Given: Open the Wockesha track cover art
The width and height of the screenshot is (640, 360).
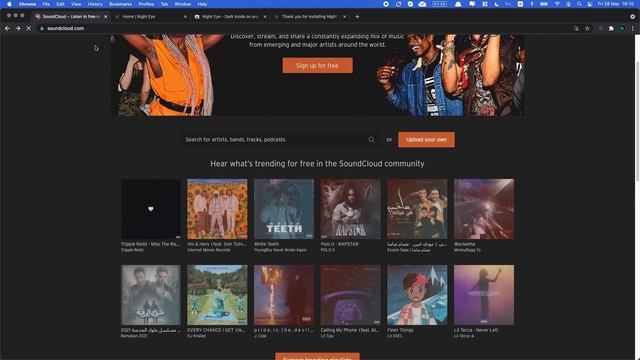Looking at the screenshot, I should click(484, 209).
